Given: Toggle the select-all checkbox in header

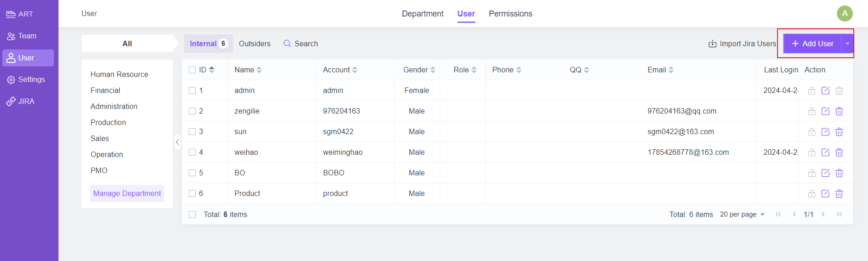Looking at the screenshot, I should (192, 70).
